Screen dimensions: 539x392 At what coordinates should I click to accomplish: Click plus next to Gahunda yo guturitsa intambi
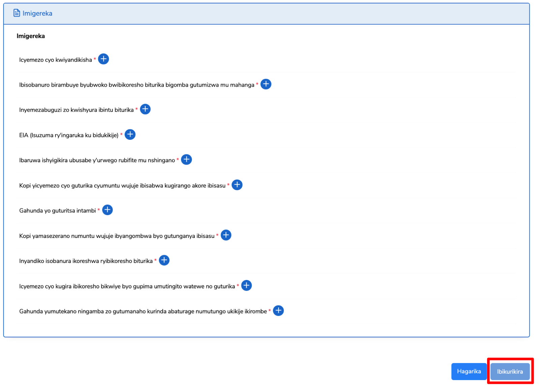click(107, 210)
